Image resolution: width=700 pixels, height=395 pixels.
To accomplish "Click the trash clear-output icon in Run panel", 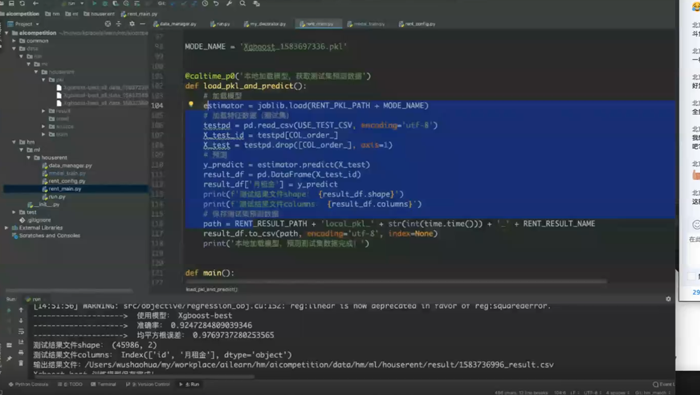I will (21, 363).
